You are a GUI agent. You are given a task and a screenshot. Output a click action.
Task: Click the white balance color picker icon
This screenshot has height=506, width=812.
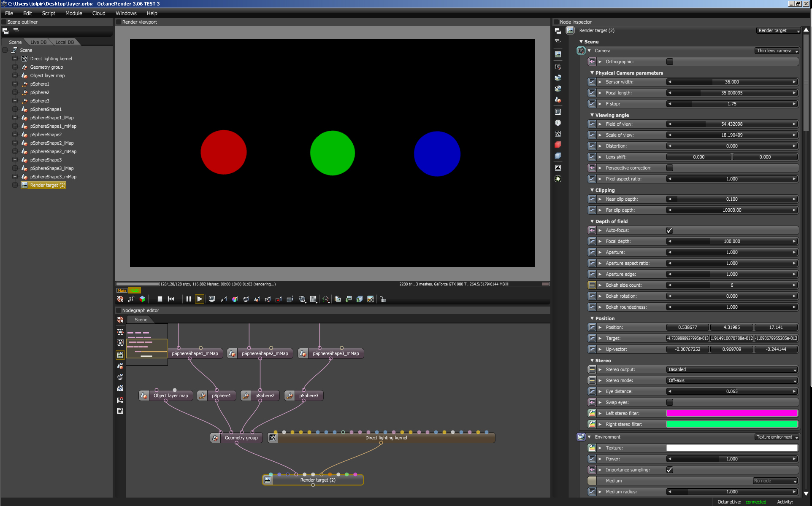235,299
